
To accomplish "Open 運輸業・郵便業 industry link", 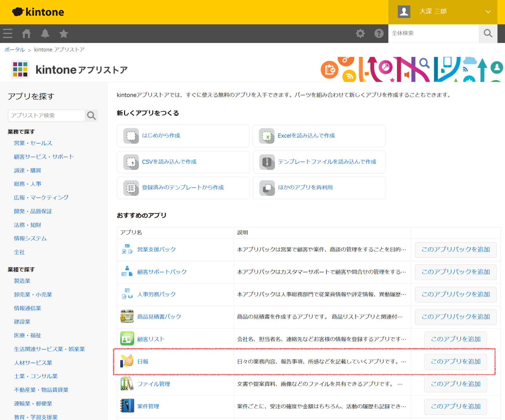I will point(33,404).
